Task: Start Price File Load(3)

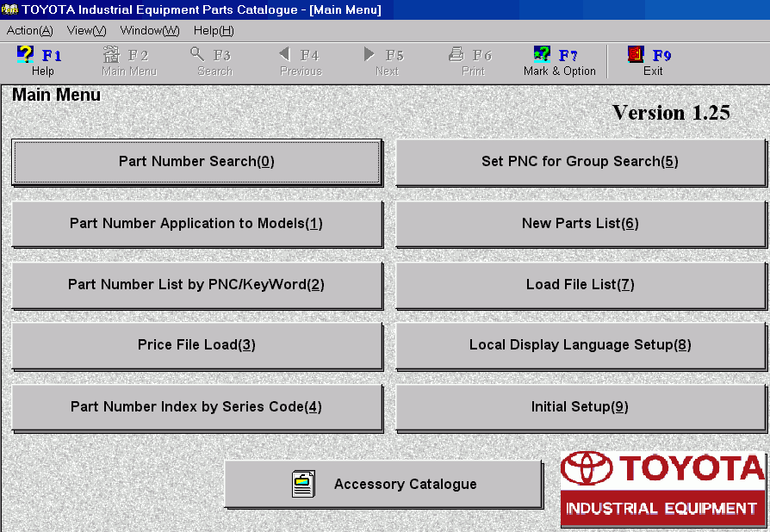Action: [197, 345]
